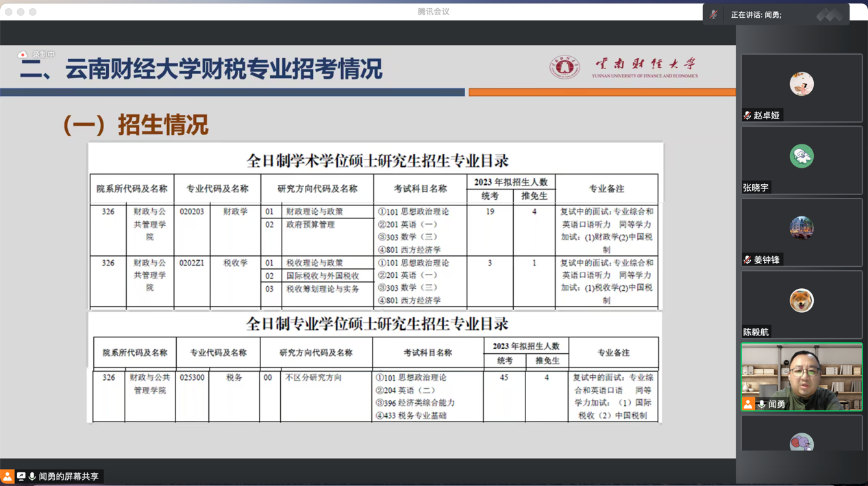Click the ④433 税务专业基础 exam subject
Image resolution: width=868 pixels, height=486 pixels.
pyautogui.click(x=411, y=415)
